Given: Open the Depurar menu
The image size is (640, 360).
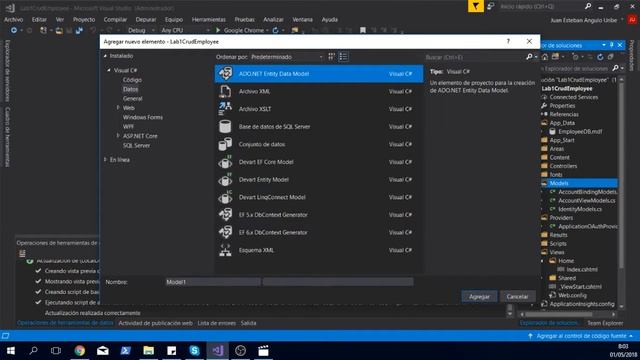Looking at the screenshot, I should click(146, 20).
